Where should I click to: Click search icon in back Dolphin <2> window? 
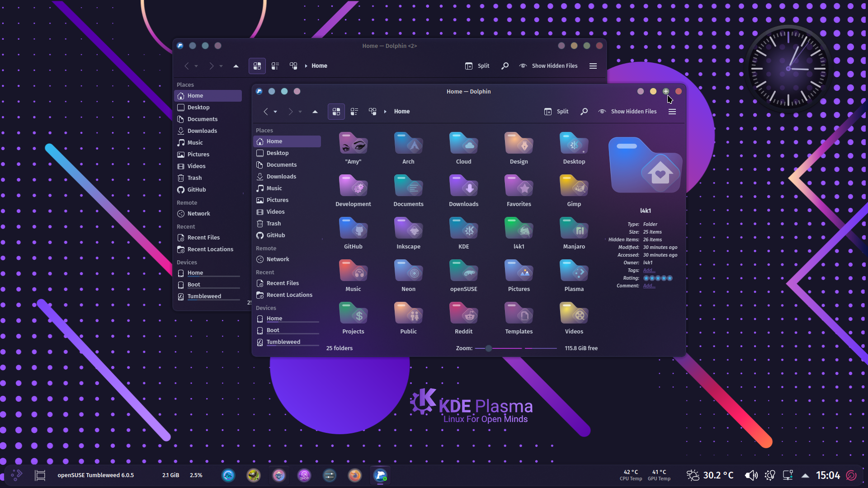tap(505, 66)
